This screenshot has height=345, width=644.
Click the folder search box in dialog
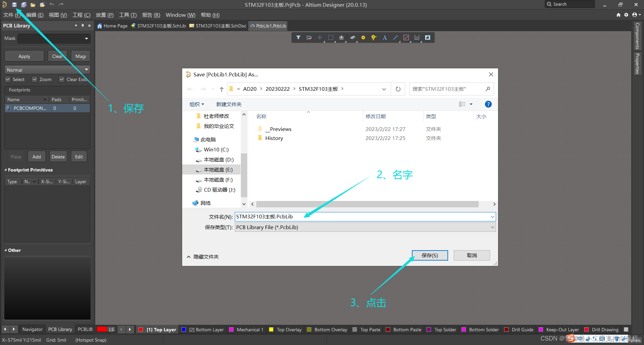[451, 89]
